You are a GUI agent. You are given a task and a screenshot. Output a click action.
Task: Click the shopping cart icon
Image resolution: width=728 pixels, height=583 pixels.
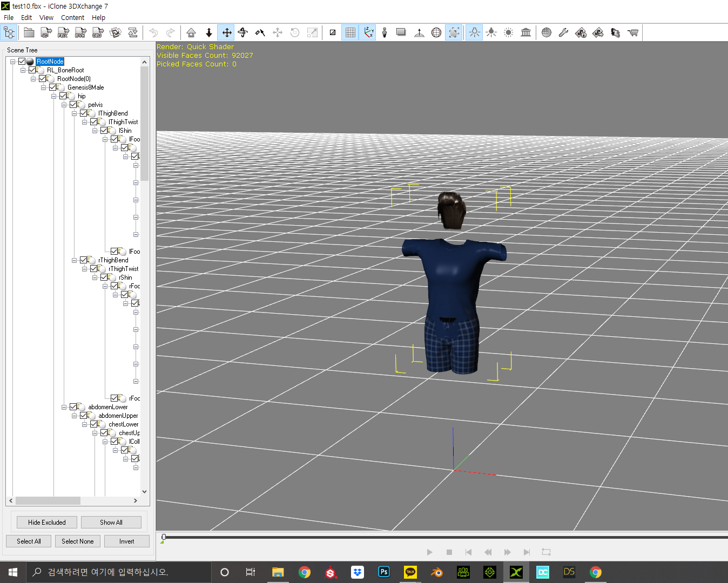[x=633, y=33]
